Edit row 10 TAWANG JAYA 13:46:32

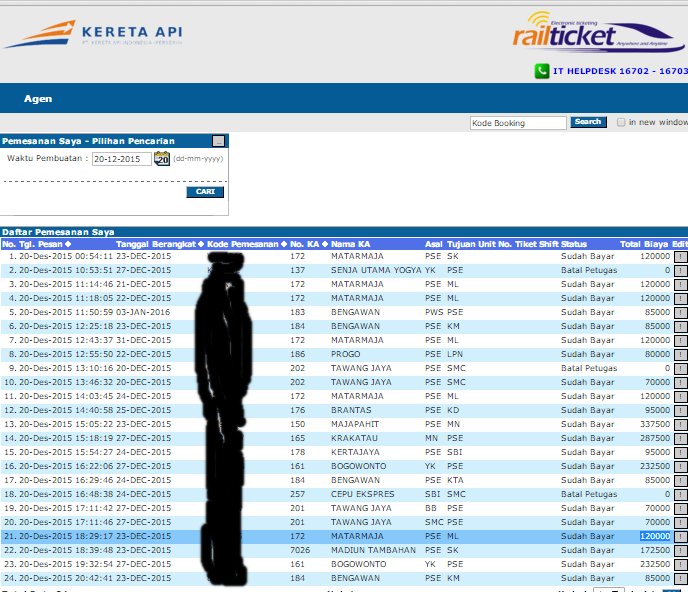(680, 383)
